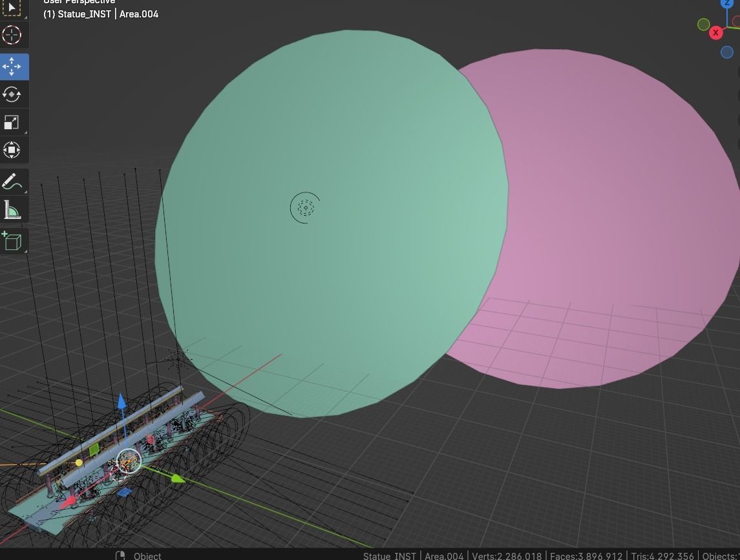The height and width of the screenshot is (560, 740).
Task: Click the blue Z move gizmo arrow
Action: (x=122, y=402)
